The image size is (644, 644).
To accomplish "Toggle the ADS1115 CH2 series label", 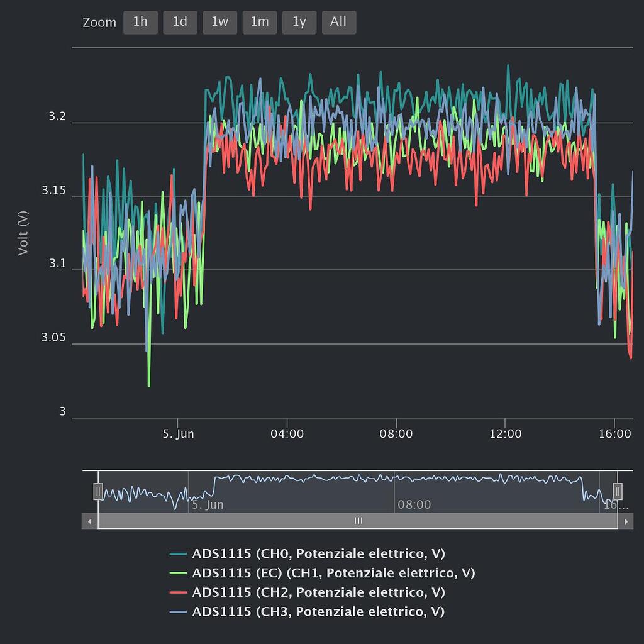I will tap(318, 592).
